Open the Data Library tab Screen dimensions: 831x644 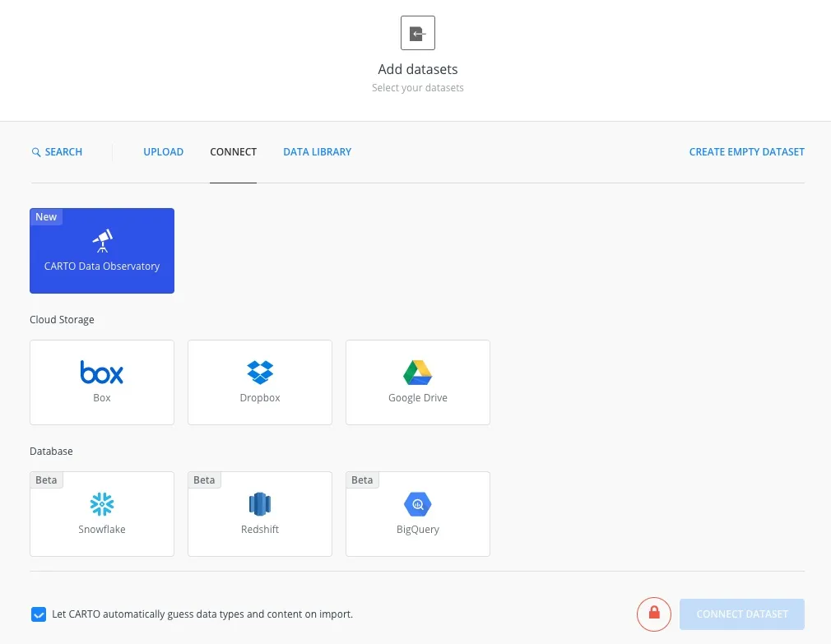coord(317,152)
